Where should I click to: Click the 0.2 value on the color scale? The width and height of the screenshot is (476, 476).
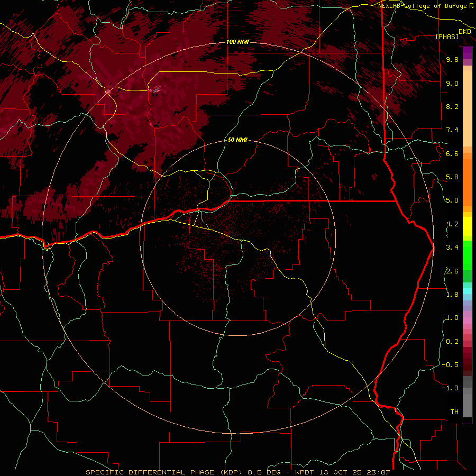point(452,342)
